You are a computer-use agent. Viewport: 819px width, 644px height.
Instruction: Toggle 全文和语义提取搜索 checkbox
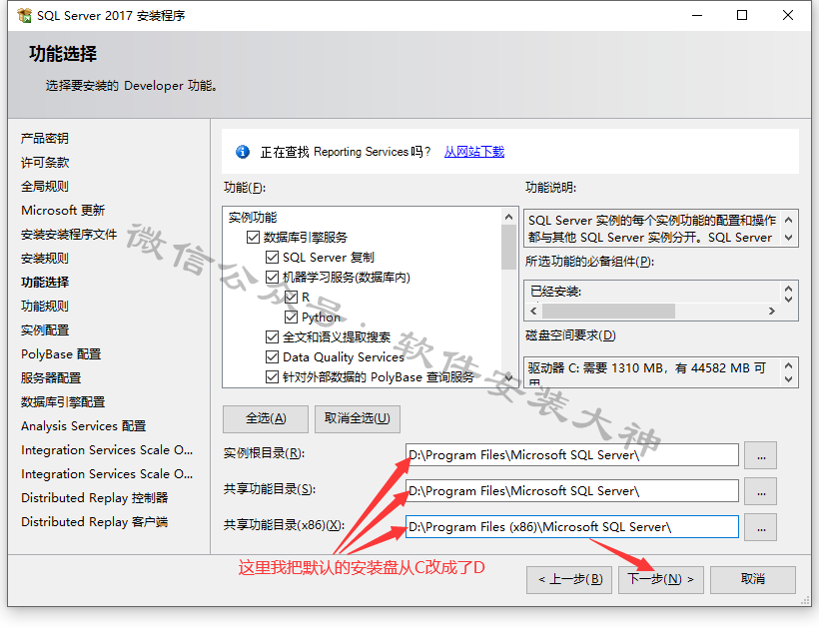tap(272, 337)
